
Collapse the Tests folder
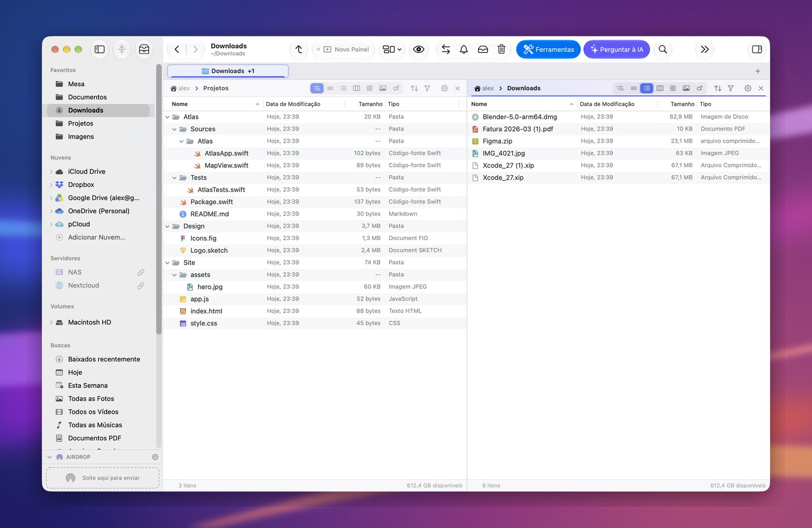pyautogui.click(x=175, y=178)
